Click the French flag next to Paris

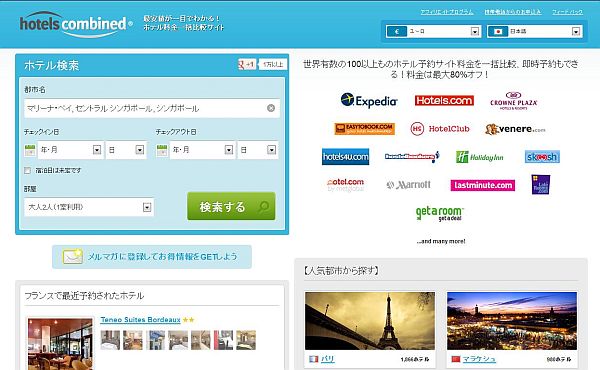(313, 359)
